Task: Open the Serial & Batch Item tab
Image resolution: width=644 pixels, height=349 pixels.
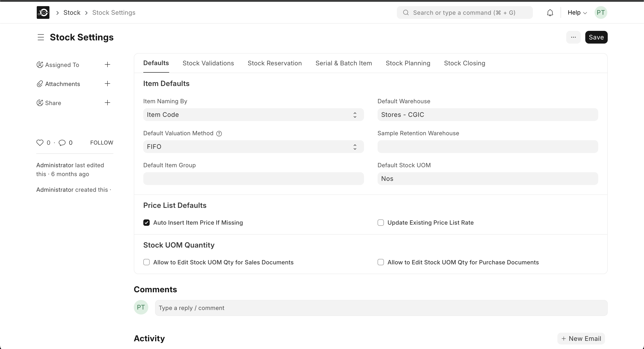Action: [344, 63]
